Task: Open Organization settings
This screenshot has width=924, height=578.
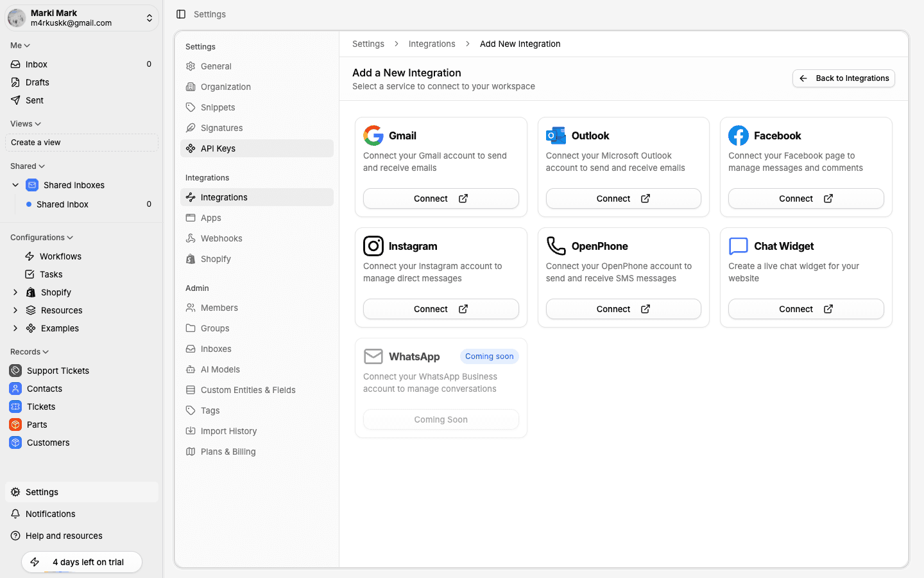Action: 257,87
